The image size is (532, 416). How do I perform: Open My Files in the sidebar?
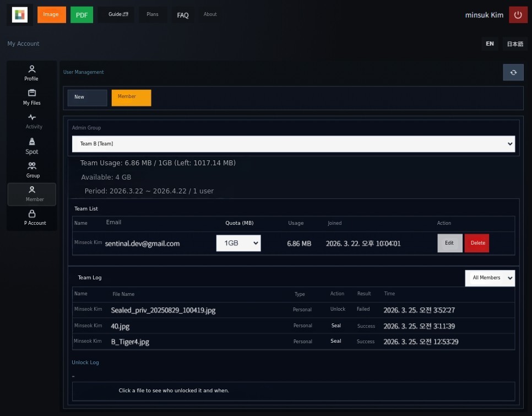pyautogui.click(x=31, y=97)
